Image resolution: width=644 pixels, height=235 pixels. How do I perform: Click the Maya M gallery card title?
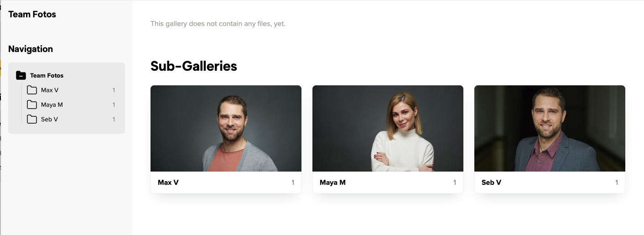pos(332,183)
